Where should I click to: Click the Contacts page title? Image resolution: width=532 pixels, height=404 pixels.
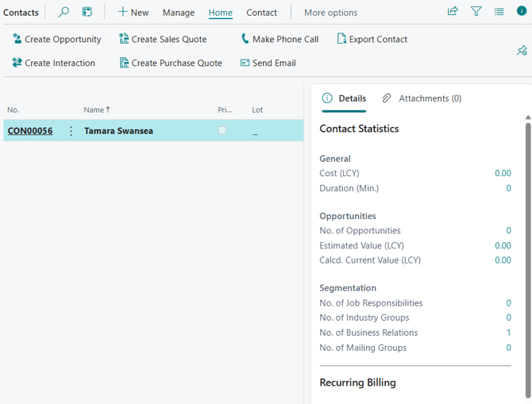pyautogui.click(x=21, y=13)
